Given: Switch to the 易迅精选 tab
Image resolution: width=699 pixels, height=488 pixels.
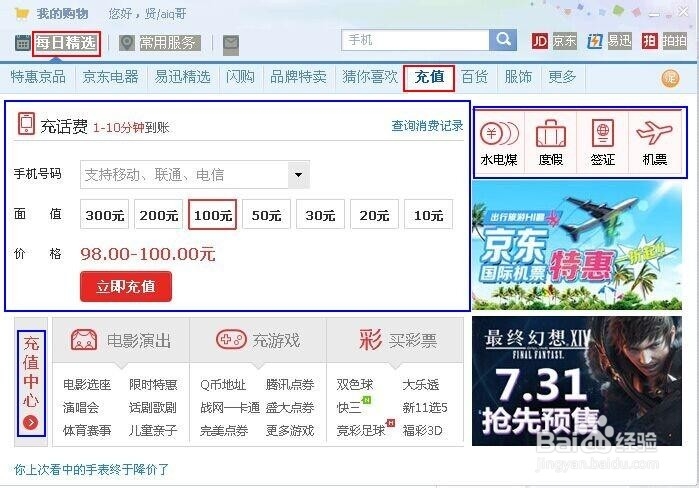Looking at the screenshot, I should (x=182, y=77).
